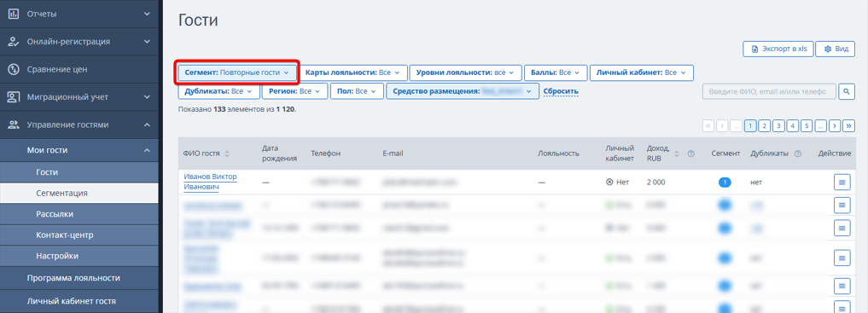Click the ellipsis page button after 5
The width and height of the screenshot is (868, 313).
[820, 125]
